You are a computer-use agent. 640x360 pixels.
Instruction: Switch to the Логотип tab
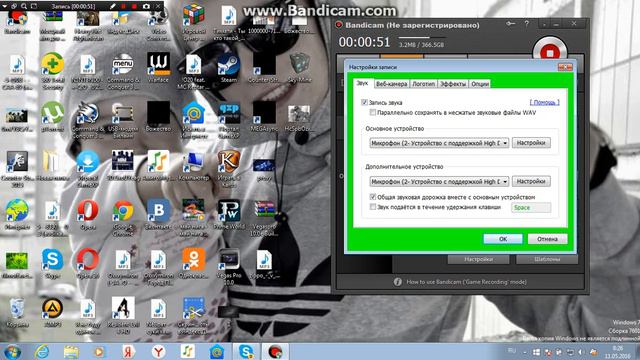tap(423, 84)
